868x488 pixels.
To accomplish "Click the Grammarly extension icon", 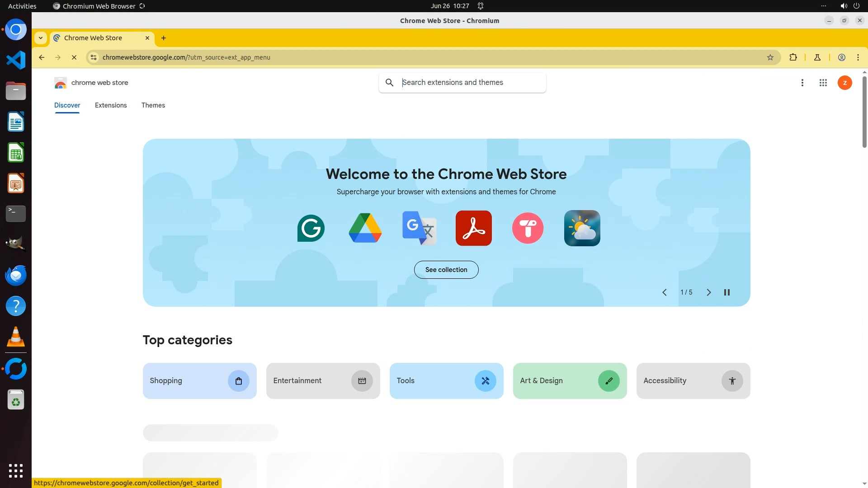I will point(311,228).
